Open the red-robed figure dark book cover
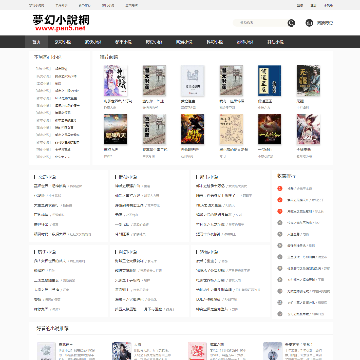360x360 pixels. coord(269,129)
